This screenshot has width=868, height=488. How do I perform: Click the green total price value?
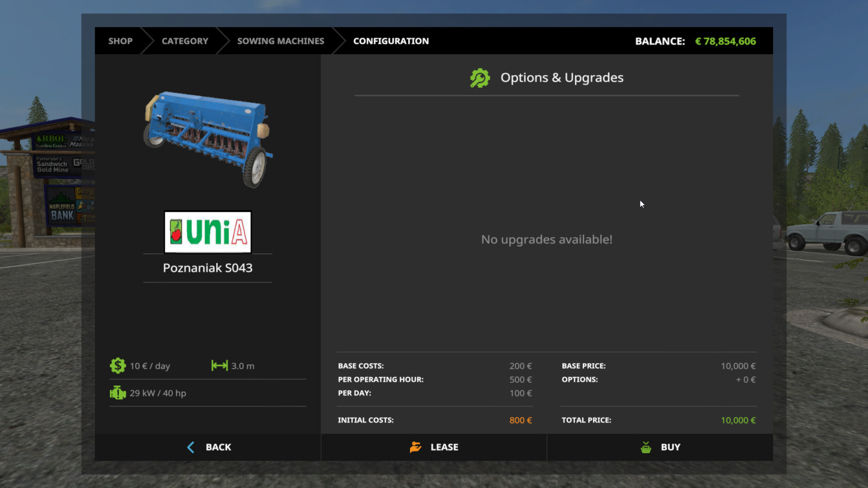point(738,420)
